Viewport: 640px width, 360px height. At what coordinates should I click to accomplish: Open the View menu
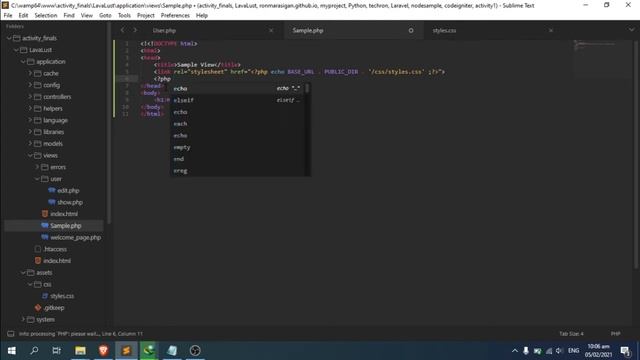87,16
